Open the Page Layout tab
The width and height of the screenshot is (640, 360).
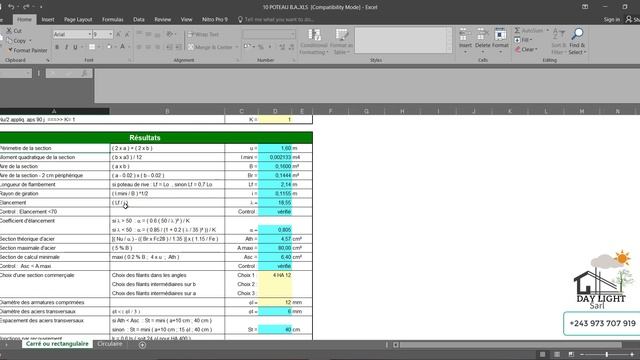pyautogui.click(x=78, y=19)
